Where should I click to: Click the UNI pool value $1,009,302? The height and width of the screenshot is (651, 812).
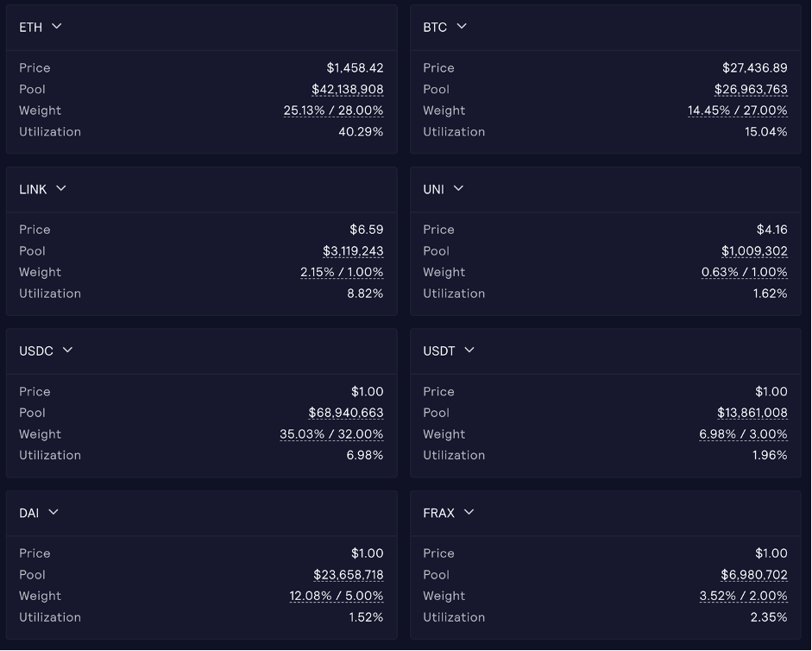(754, 251)
